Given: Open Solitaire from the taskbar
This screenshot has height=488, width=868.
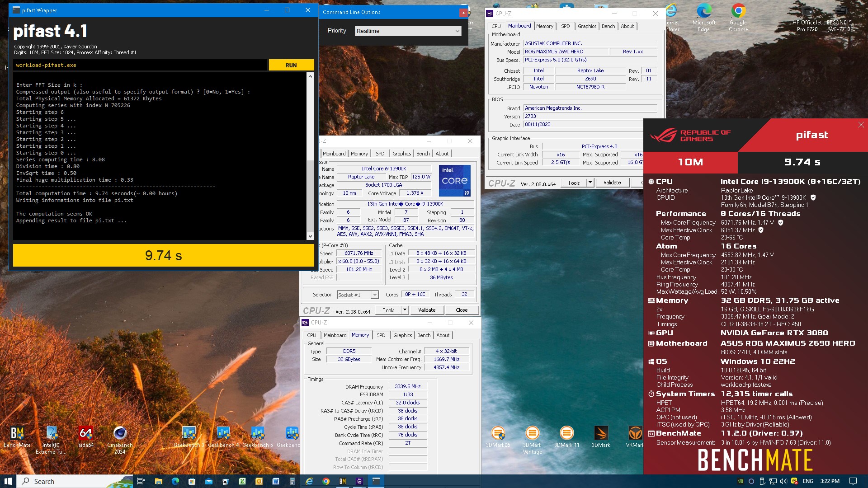Looking at the screenshot, I should pos(226,481).
